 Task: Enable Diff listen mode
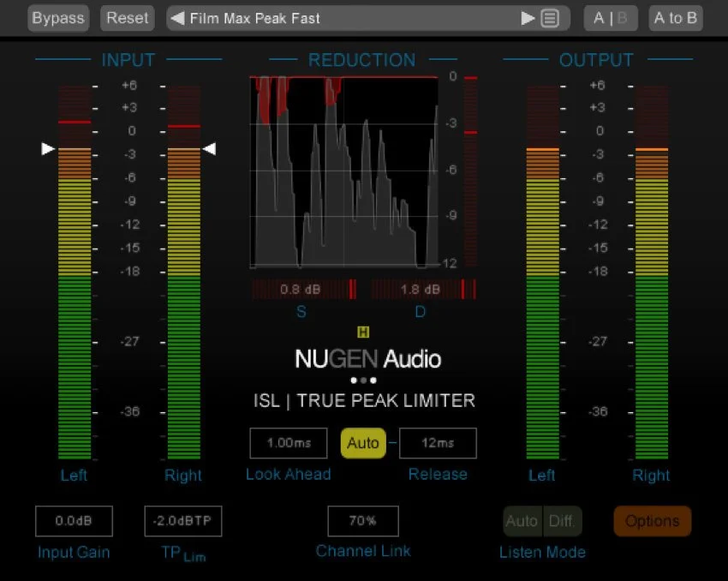tap(561, 521)
